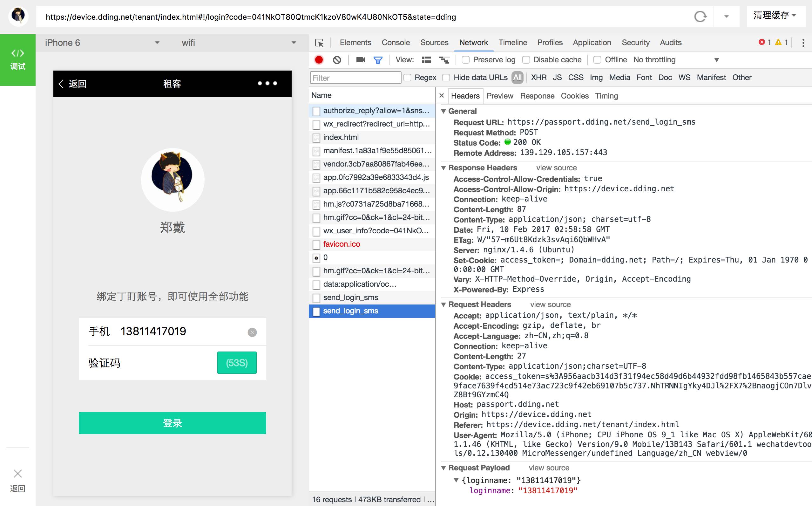Click view source next to Request Headers

tap(550, 304)
